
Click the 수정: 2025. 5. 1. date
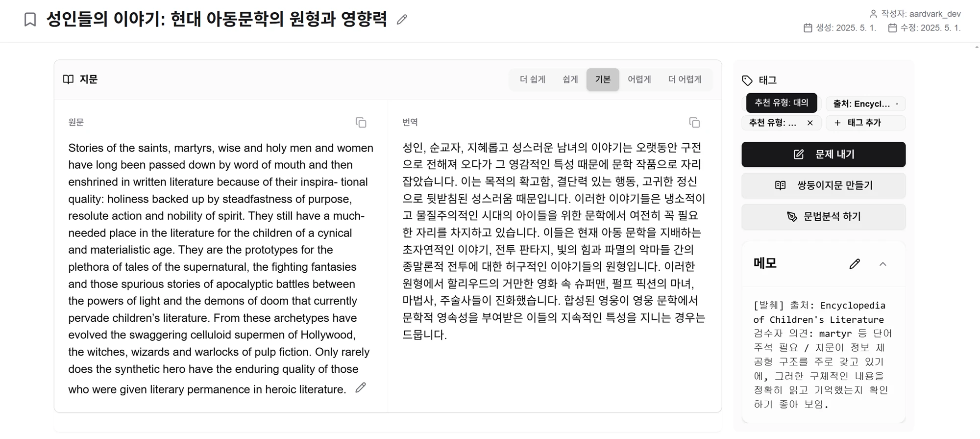point(931,28)
